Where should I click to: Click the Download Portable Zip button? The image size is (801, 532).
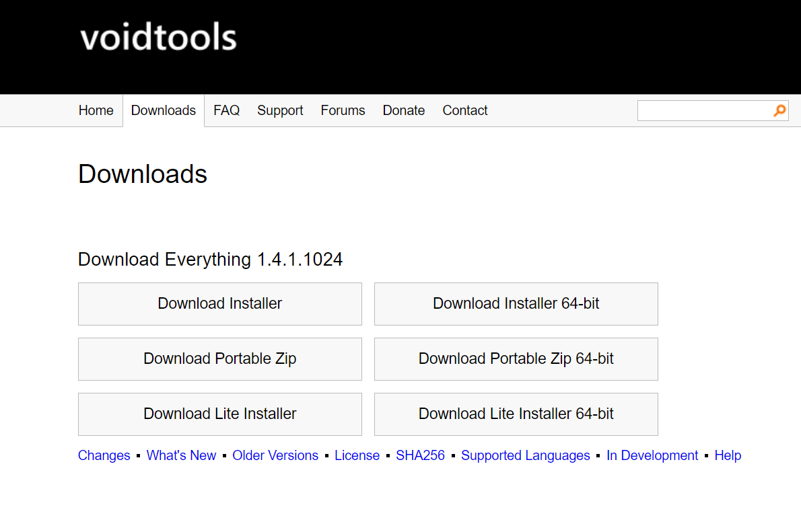(x=220, y=359)
